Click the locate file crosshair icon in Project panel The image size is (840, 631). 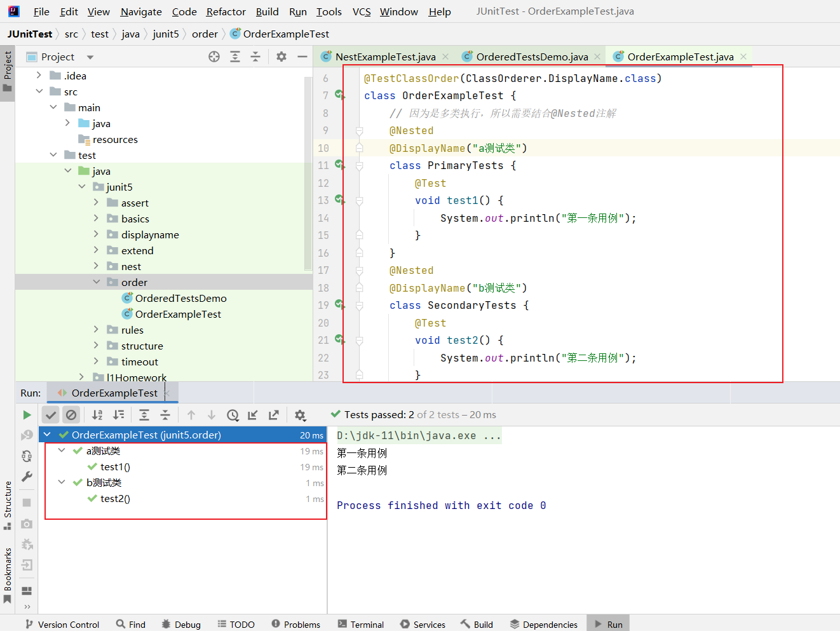(x=214, y=57)
